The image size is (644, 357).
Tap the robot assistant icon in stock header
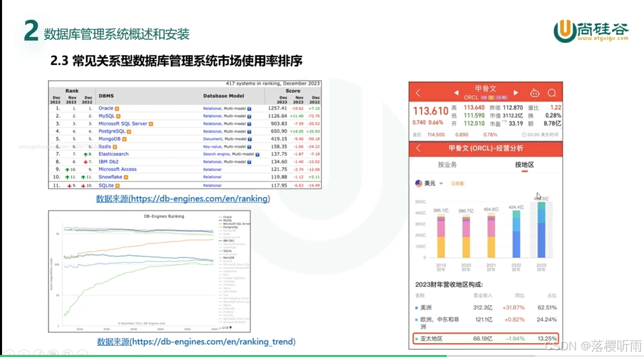(x=535, y=93)
